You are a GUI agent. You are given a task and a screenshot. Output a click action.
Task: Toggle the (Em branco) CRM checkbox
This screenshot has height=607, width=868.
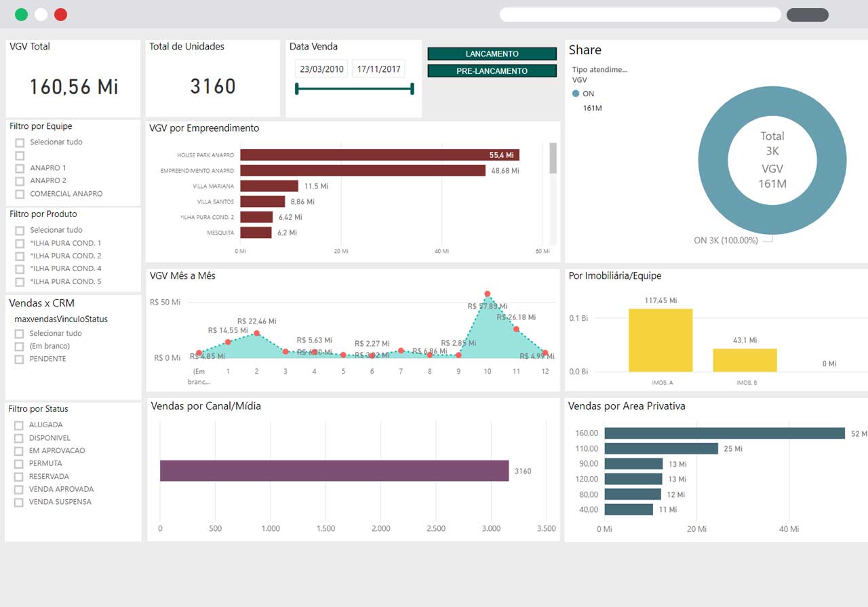click(x=19, y=347)
